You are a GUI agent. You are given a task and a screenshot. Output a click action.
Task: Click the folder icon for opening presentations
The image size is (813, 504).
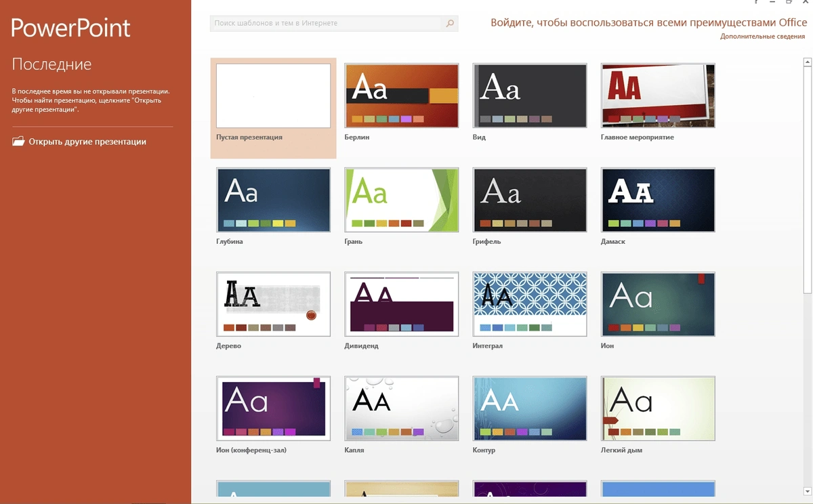(x=18, y=142)
